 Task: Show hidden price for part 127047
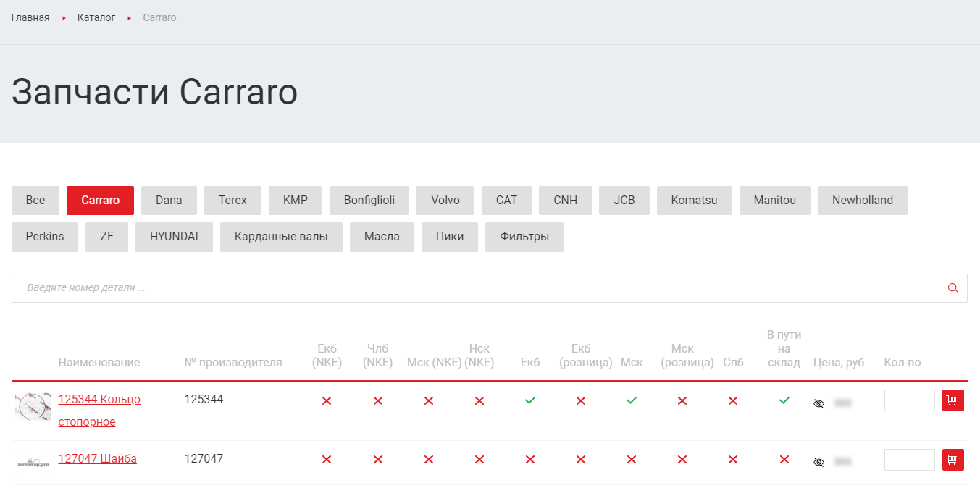819,462
